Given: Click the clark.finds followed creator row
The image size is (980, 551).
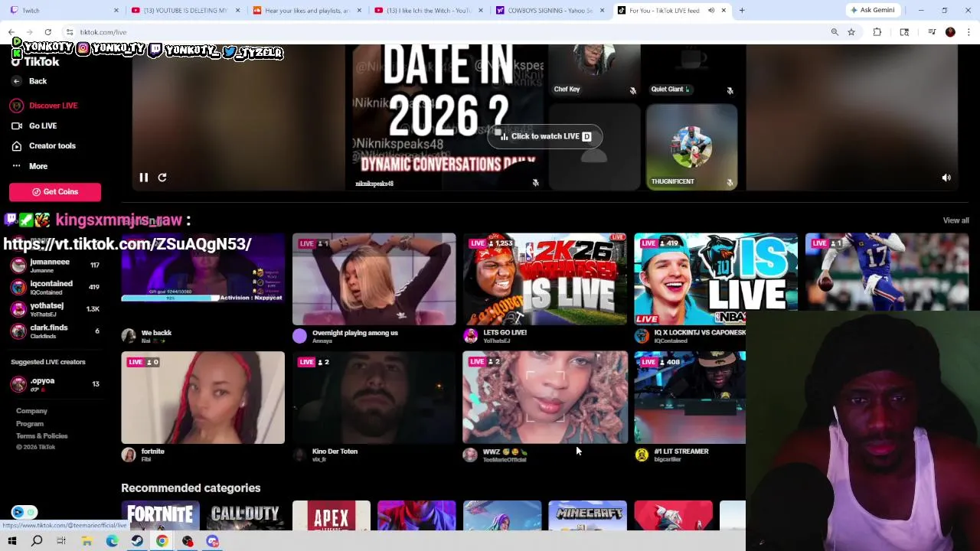Looking at the screenshot, I should [55, 331].
